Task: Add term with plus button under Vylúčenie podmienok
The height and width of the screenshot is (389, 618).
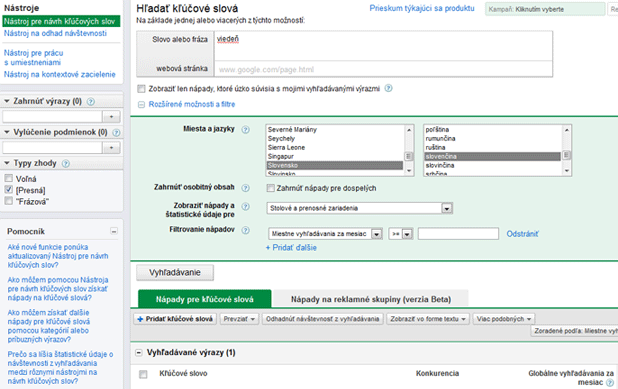Action: point(112,148)
